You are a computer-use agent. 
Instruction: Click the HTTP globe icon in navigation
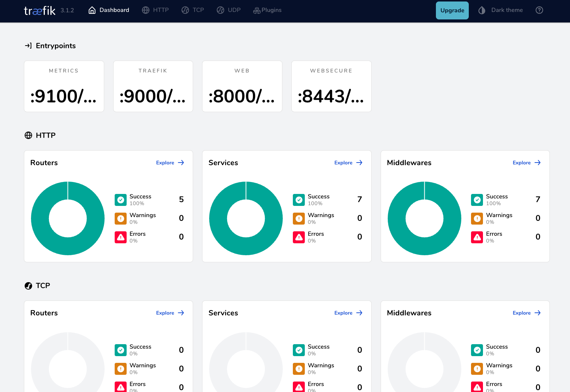146,10
